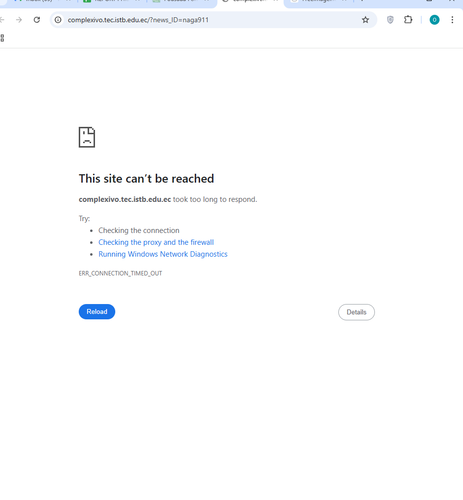This screenshot has height=500, width=463.
Task: Open 'Running Windows Network Diagnostics' link
Action: tap(163, 254)
